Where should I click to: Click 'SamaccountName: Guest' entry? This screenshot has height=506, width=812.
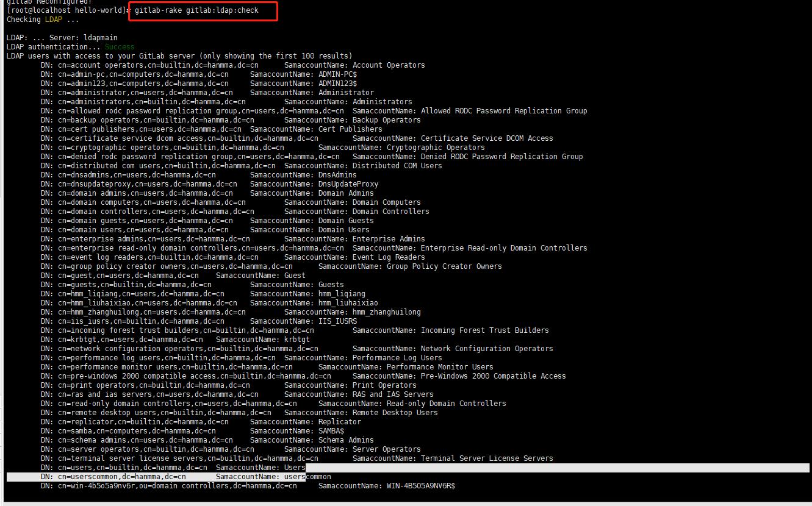click(260, 276)
